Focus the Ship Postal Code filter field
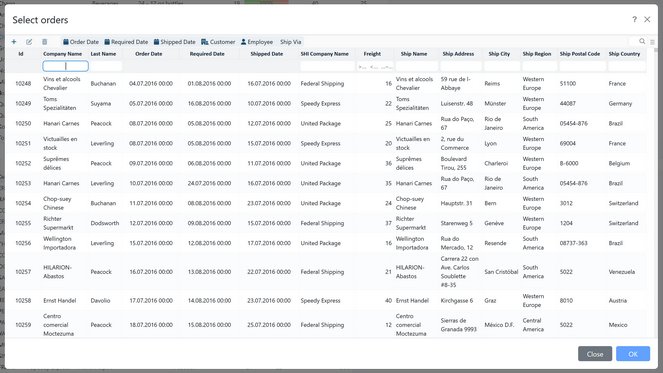663x373 pixels. pyautogui.click(x=583, y=66)
